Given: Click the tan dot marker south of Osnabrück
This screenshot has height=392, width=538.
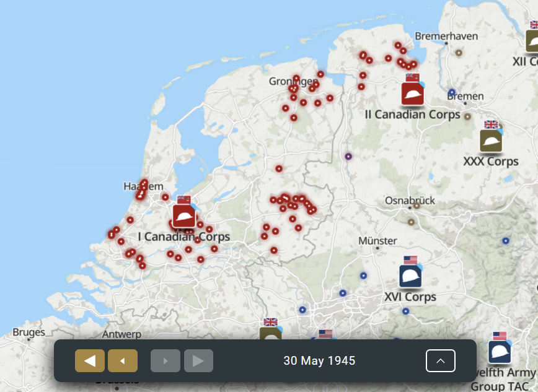Looking at the screenshot, I should [411, 222].
